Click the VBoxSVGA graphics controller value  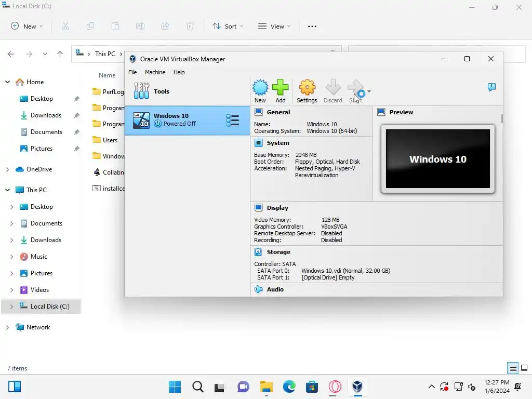(334, 227)
